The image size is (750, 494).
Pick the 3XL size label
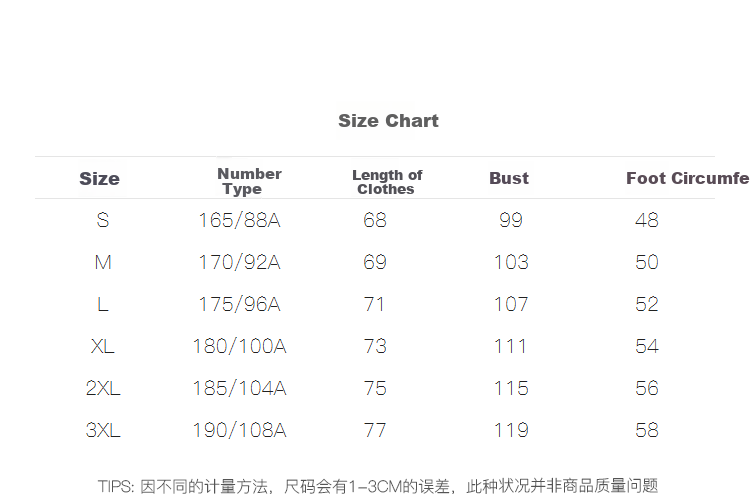tap(103, 430)
